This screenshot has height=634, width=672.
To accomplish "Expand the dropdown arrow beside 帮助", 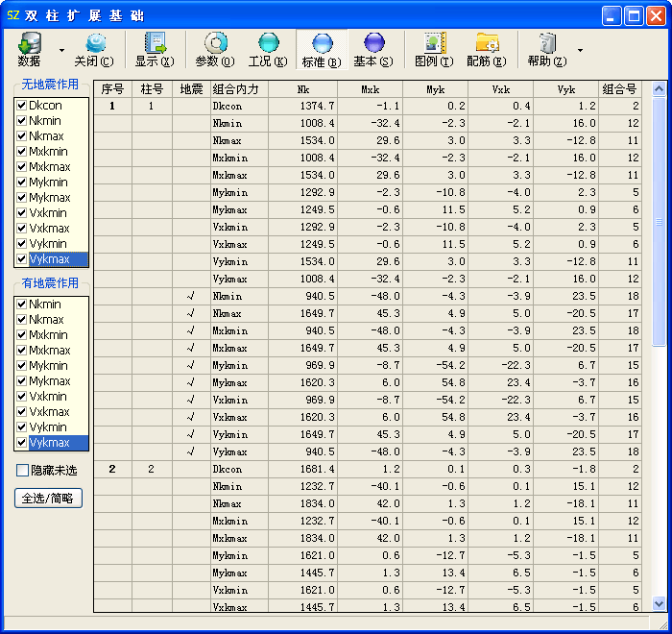I will coord(580,50).
